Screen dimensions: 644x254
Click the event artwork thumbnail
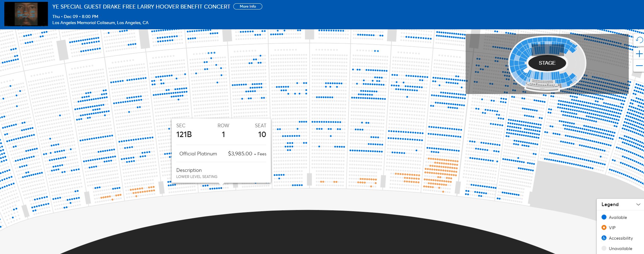pyautogui.click(x=26, y=14)
